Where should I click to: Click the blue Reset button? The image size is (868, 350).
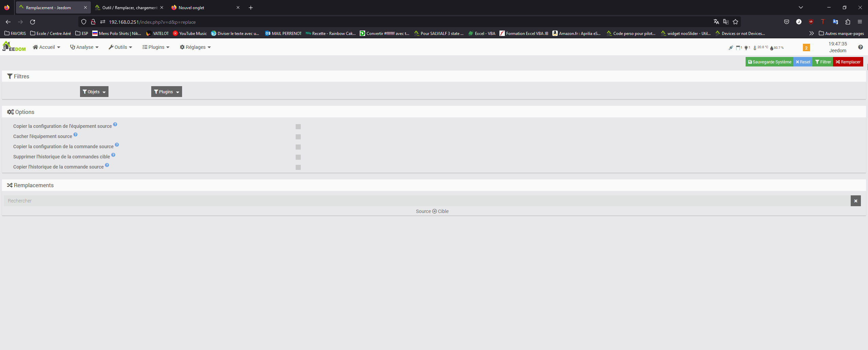pos(803,62)
